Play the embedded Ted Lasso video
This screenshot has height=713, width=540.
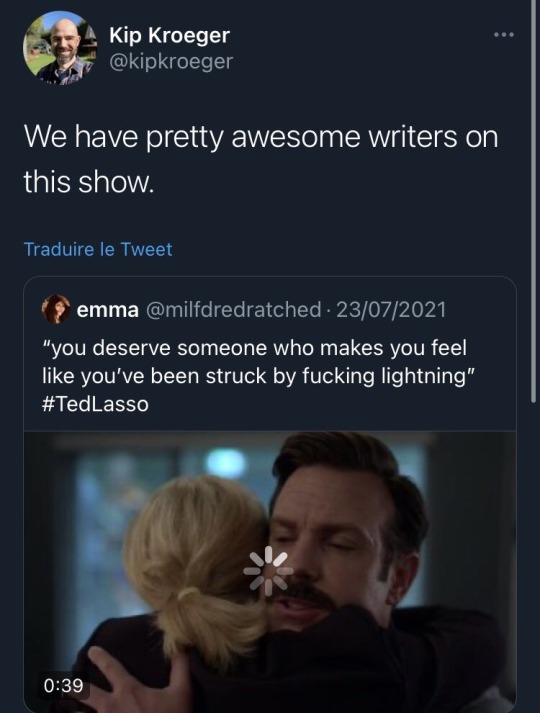pyautogui.click(x=270, y=572)
